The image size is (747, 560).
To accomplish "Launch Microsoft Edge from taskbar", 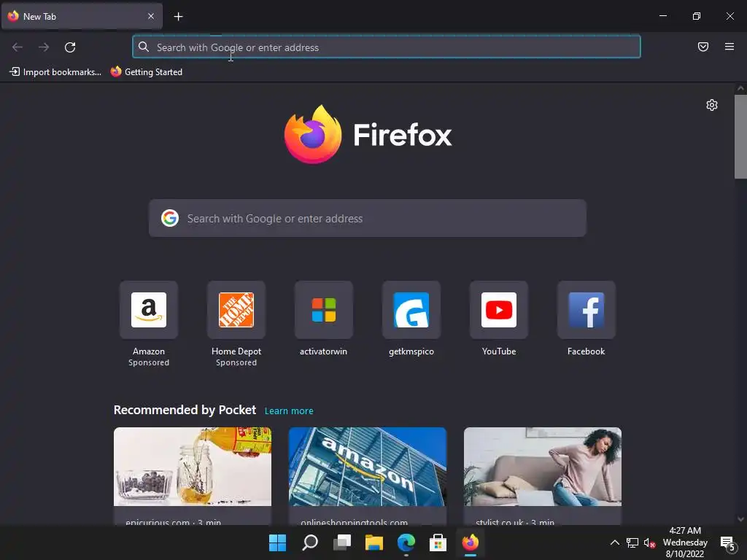I will coord(406,542).
